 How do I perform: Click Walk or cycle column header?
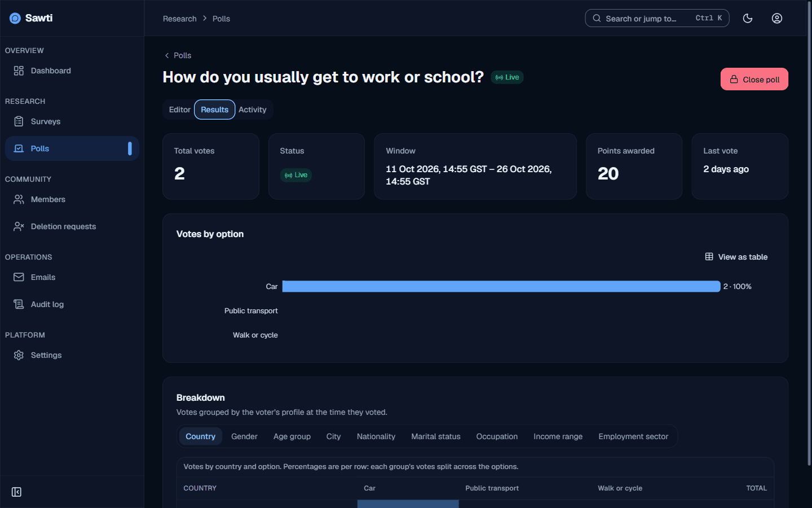click(x=620, y=488)
